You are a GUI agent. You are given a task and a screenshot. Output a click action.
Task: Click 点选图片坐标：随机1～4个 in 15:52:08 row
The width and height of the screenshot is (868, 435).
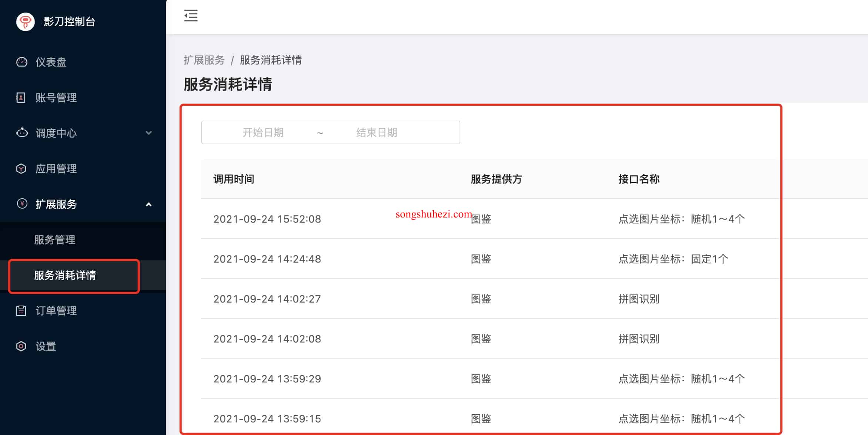pos(682,219)
